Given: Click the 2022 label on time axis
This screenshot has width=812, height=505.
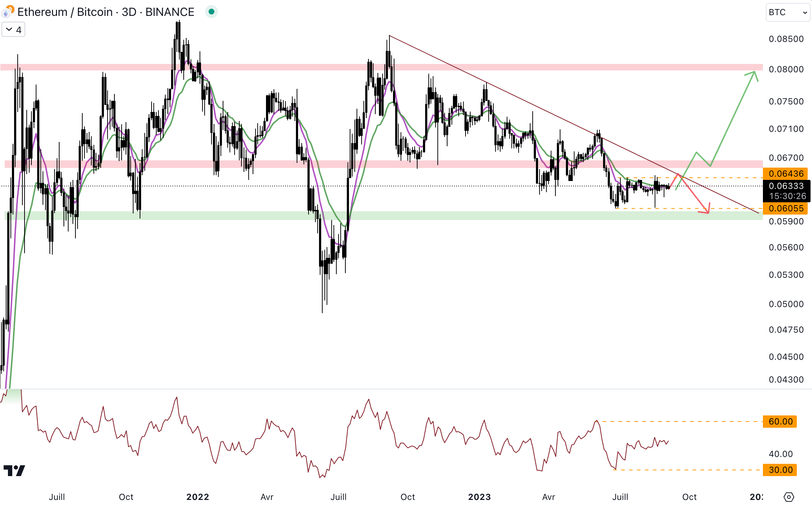Looking at the screenshot, I should point(197,497).
